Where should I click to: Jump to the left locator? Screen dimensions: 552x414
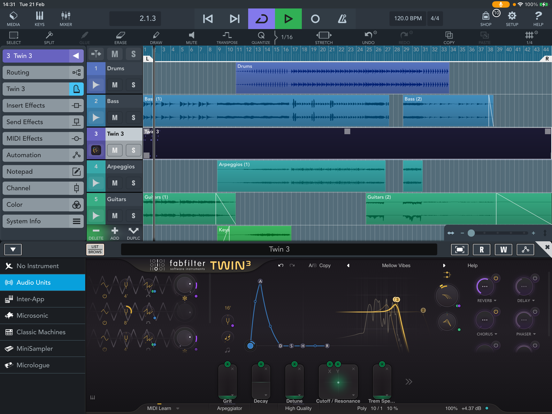208,19
